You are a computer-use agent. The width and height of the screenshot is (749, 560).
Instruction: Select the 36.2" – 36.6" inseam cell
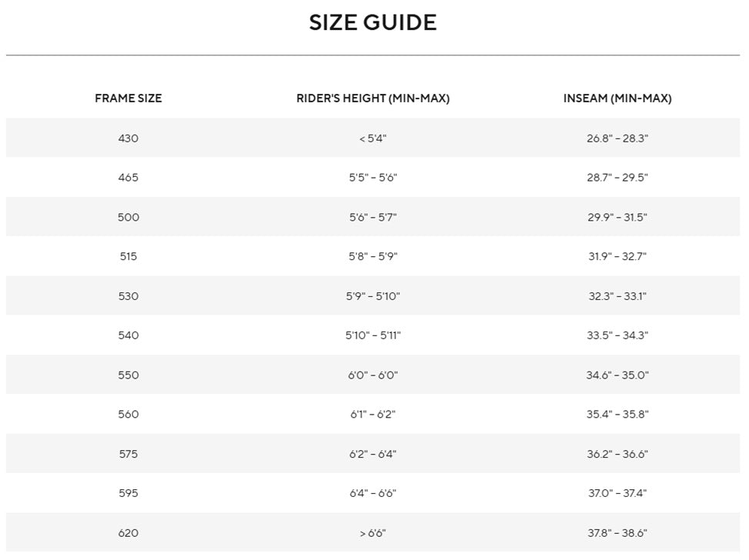(x=618, y=453)
